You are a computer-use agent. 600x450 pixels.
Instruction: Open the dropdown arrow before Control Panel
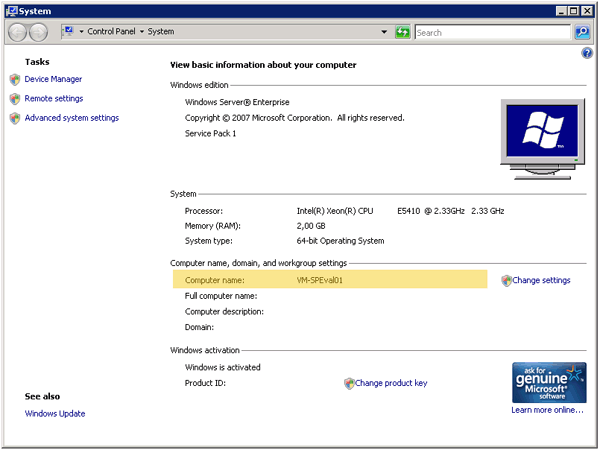82,32
